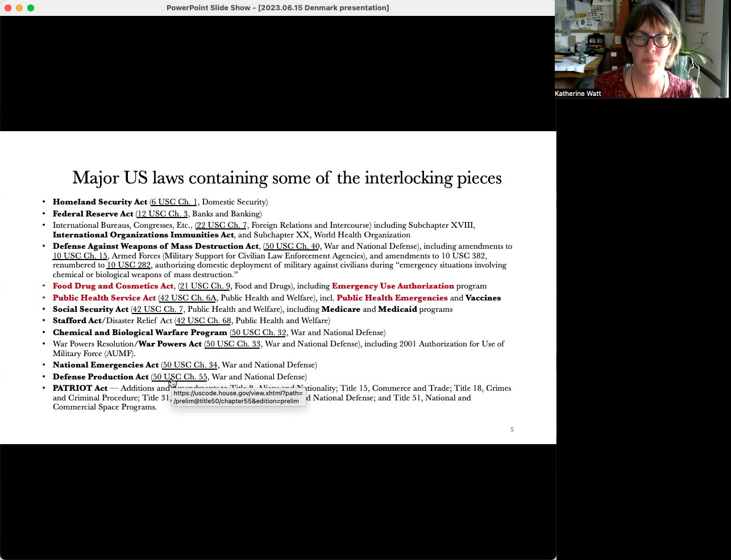Follow the 22 USC Ch. 7 hyperlink
731x560 pixels.
[x=222, y=225]
